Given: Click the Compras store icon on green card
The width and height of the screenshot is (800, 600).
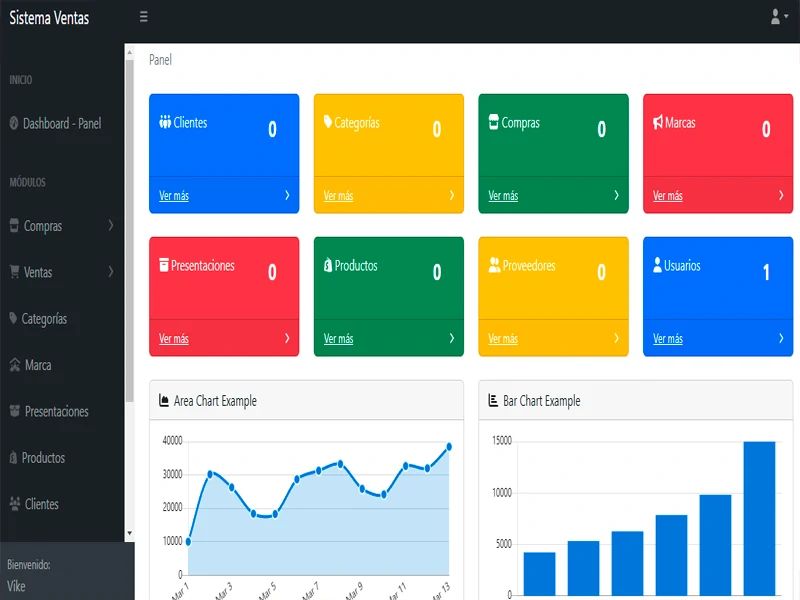Looking at the screenshot, I should 493,122.
